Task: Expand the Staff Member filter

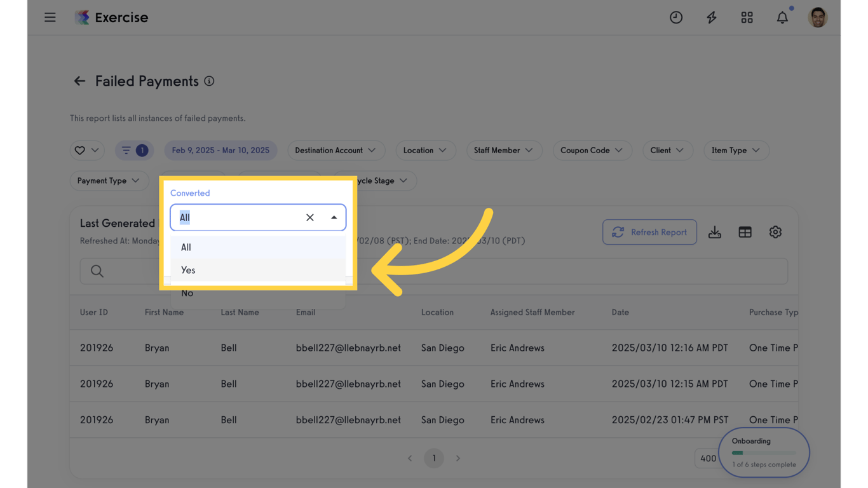Action: coord(503,151)
